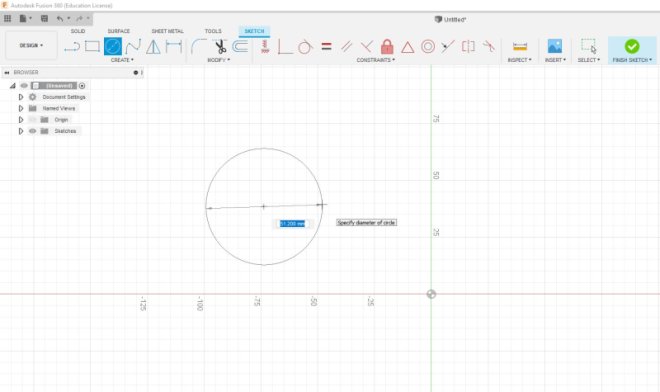Select the Line tool in Create
Viewport: 660px width, 392px height.
pyautogui.click(x=72, y=47)
